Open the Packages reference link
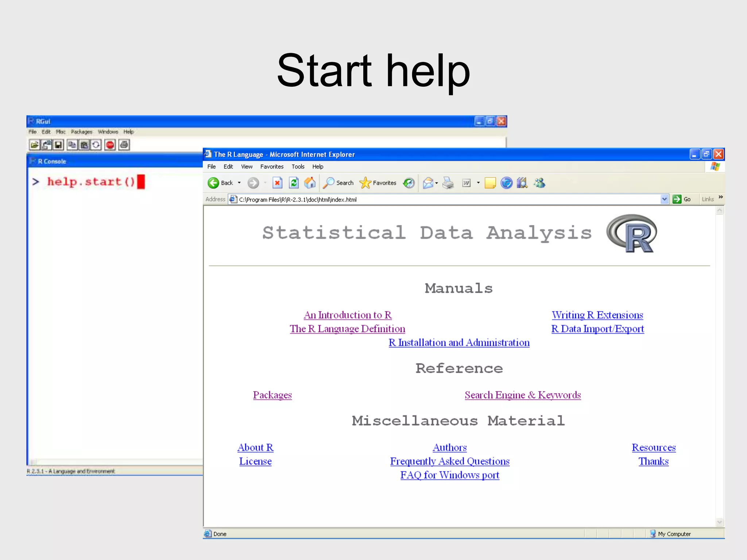747x560 pixels. coord(272,395)
